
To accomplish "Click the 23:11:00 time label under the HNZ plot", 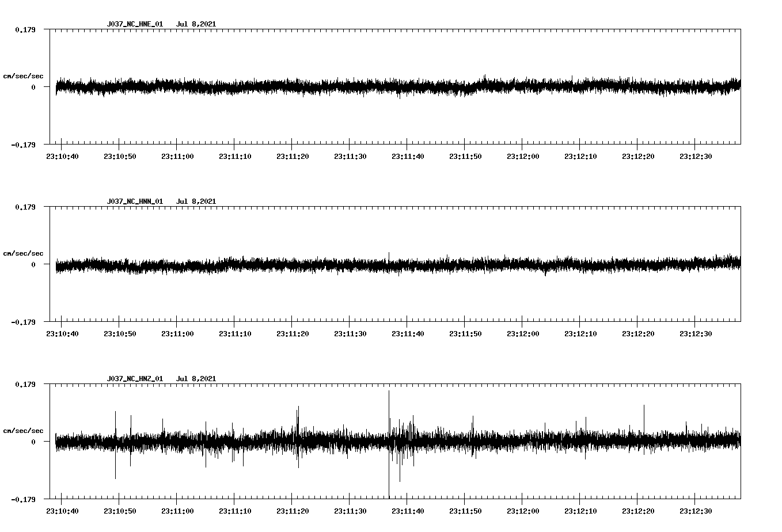I will (177, 511).
